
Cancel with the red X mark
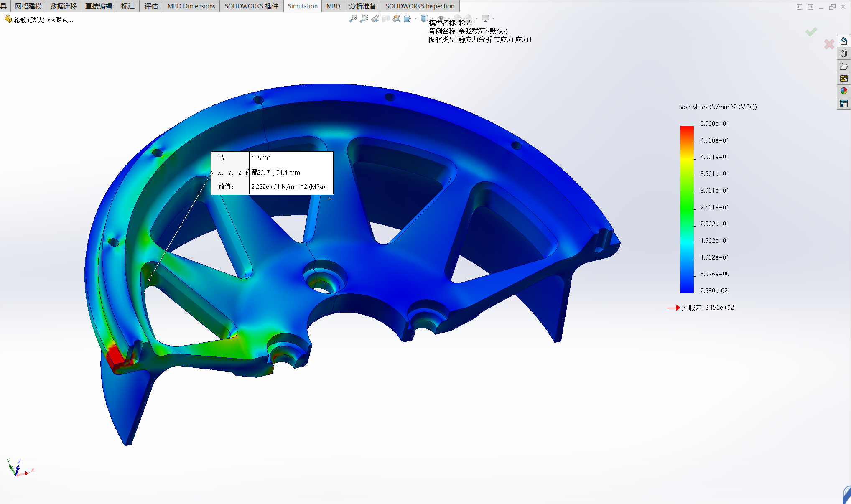(x=829, y=44)
